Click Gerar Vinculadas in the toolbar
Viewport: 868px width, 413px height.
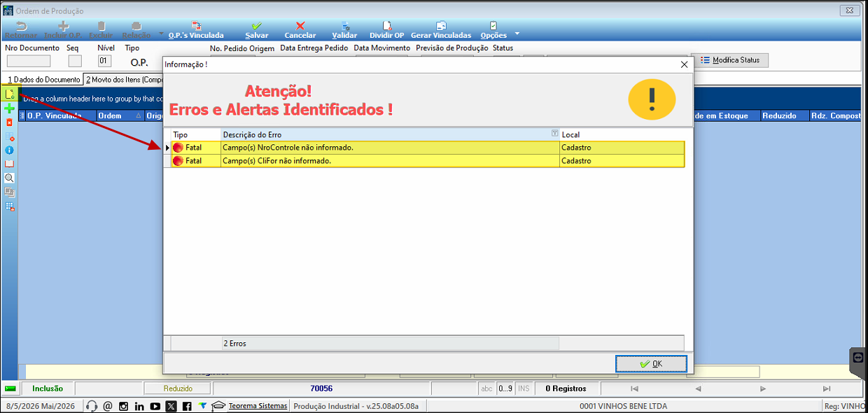[x=441, y=30]
